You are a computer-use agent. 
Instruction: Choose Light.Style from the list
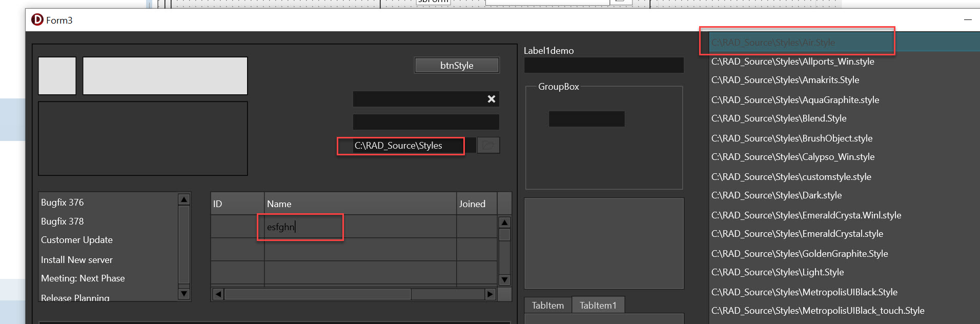point(777,272)
